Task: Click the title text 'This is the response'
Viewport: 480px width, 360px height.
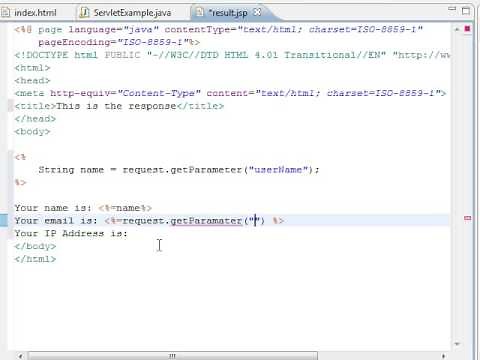Action: tap(116, 106)
